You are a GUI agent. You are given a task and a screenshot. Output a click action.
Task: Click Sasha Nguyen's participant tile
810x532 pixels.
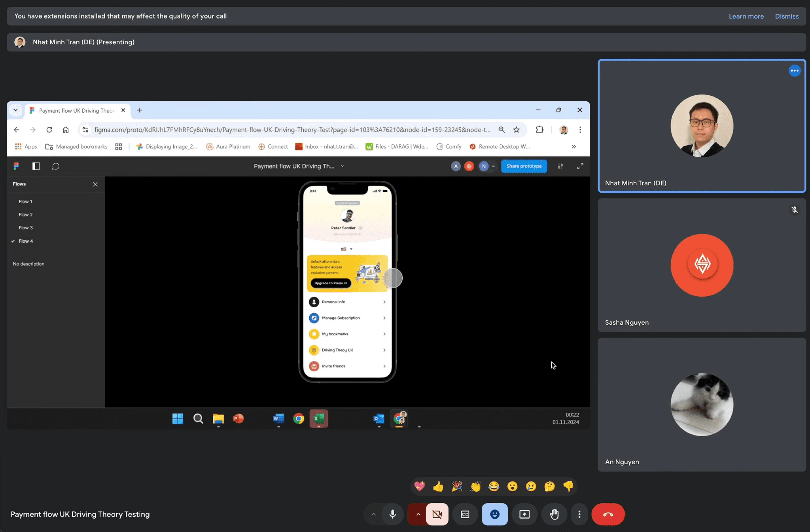click(x=701, y=265)
